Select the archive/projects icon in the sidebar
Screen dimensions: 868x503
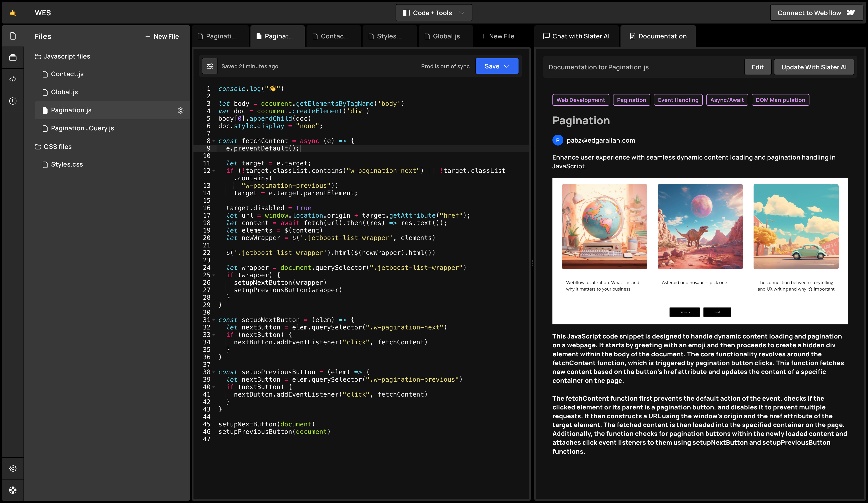pos(13,57)
